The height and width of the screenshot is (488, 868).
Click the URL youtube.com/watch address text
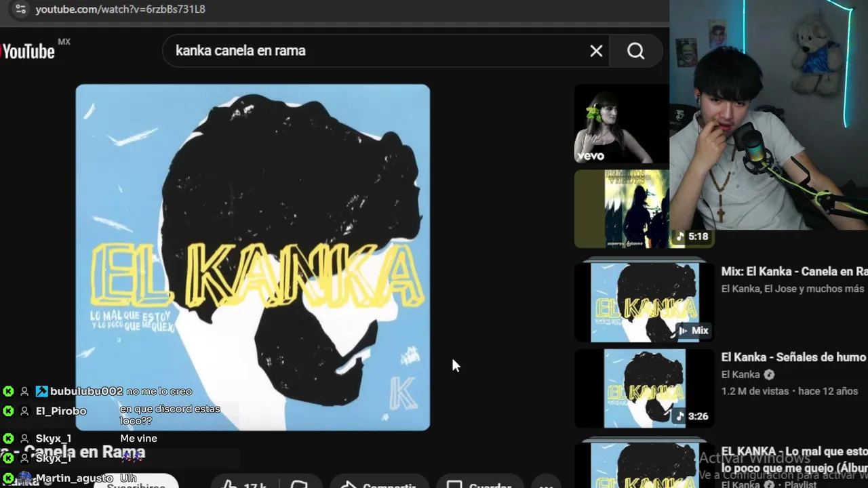pyautogui.click(x=120, y=9)
